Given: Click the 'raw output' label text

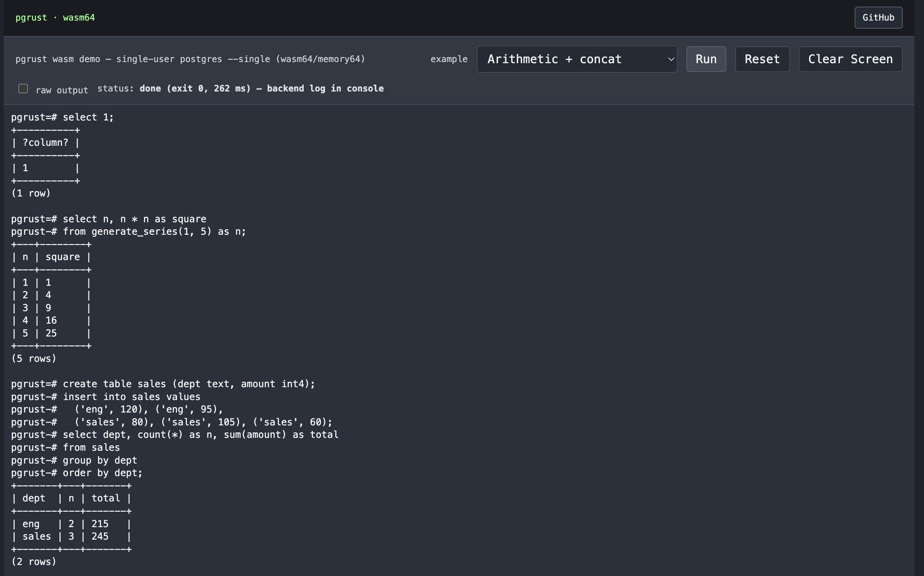Looking at the screenshot, I should (x=62, y=90).
